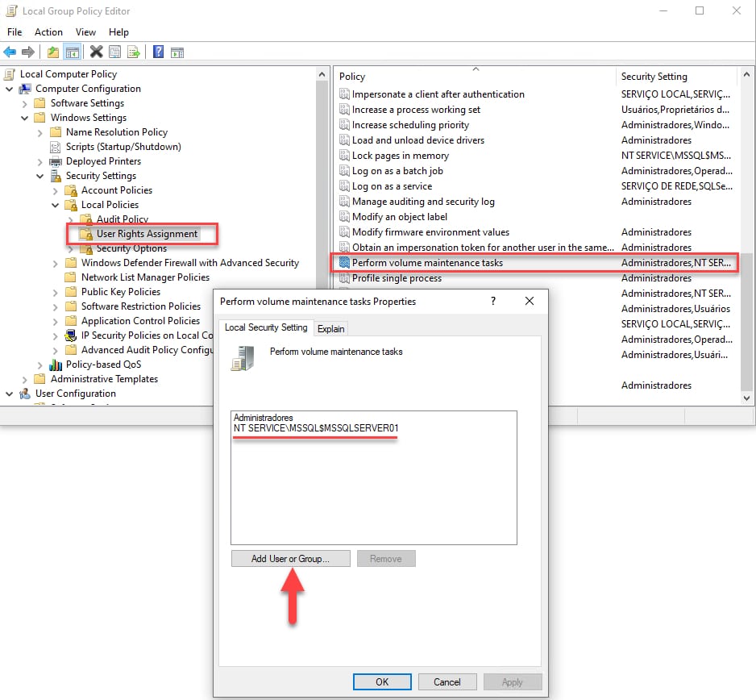Open the Help menu
This screenshot has width=756, height=700.
click(118, 31)
